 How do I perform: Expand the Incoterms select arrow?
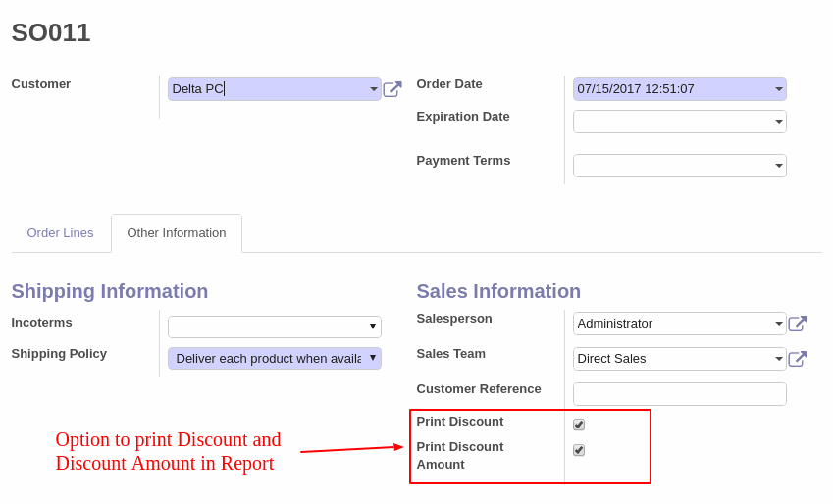click(x=373, y=327)
